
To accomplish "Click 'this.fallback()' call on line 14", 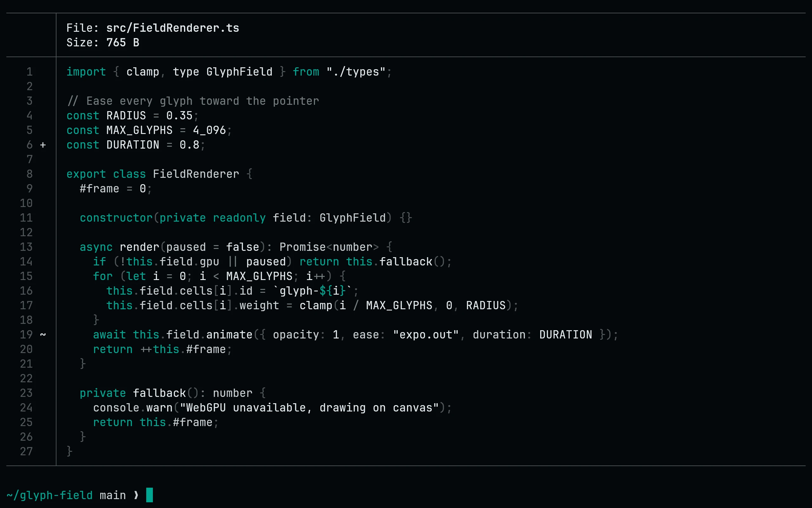I will tap(396, 262).
